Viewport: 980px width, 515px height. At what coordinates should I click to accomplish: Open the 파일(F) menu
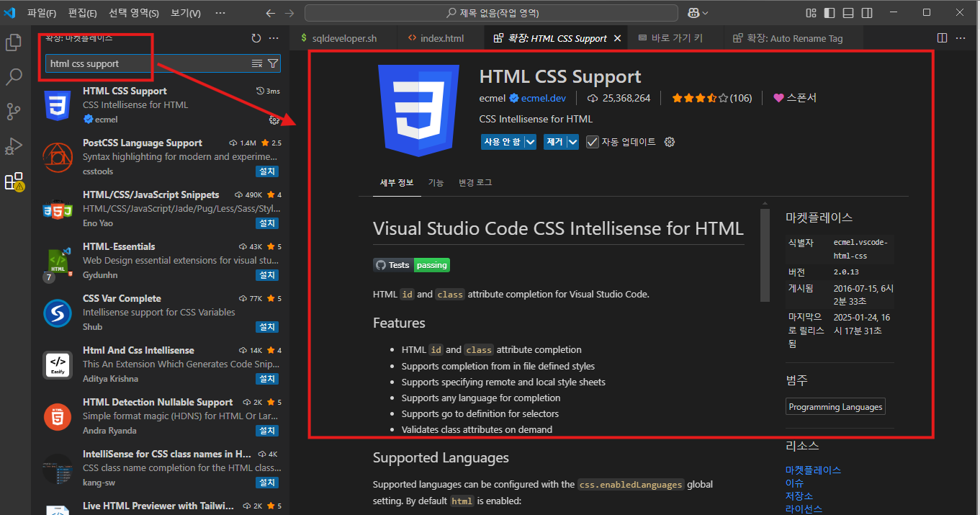(42, 13)
